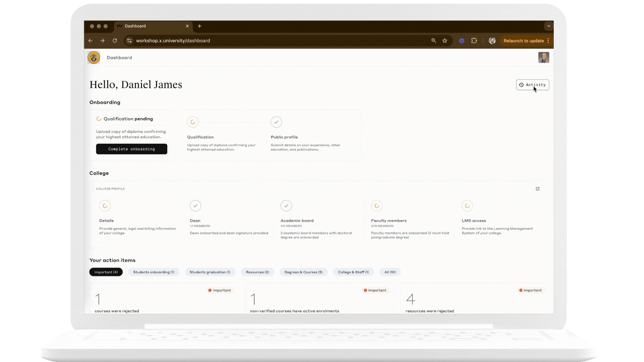
Task: Click the university logo in the header
Action: (x=93, y=57)
